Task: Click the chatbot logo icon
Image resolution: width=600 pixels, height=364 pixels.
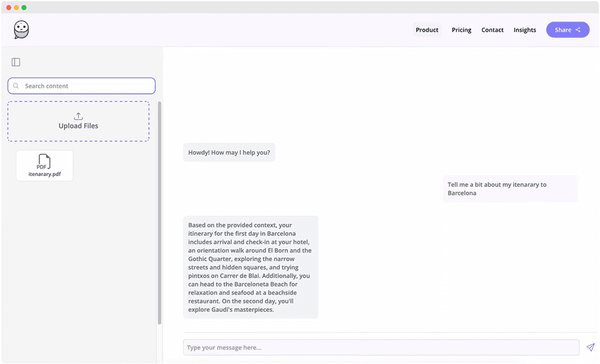Action: point(21,30)
